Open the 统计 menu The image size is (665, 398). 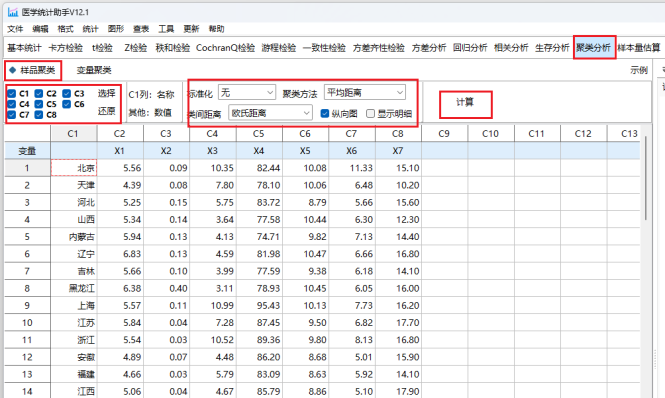point(90,29)
